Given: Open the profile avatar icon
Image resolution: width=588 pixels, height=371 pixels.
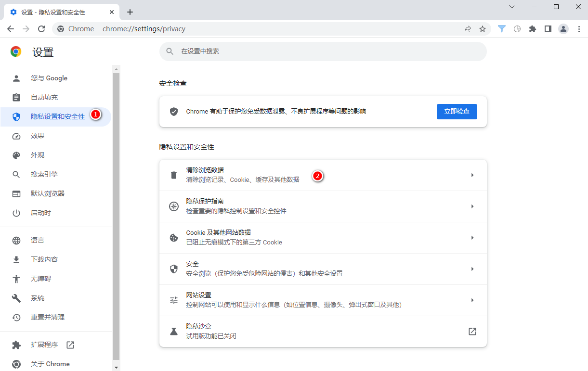Looking at the screenshot, I should click(x=563, y=29).
